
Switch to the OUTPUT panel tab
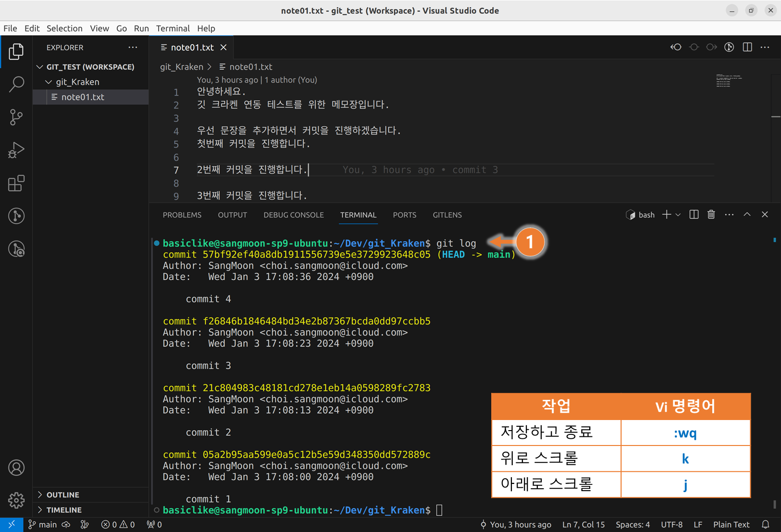(x=233, y=215)
